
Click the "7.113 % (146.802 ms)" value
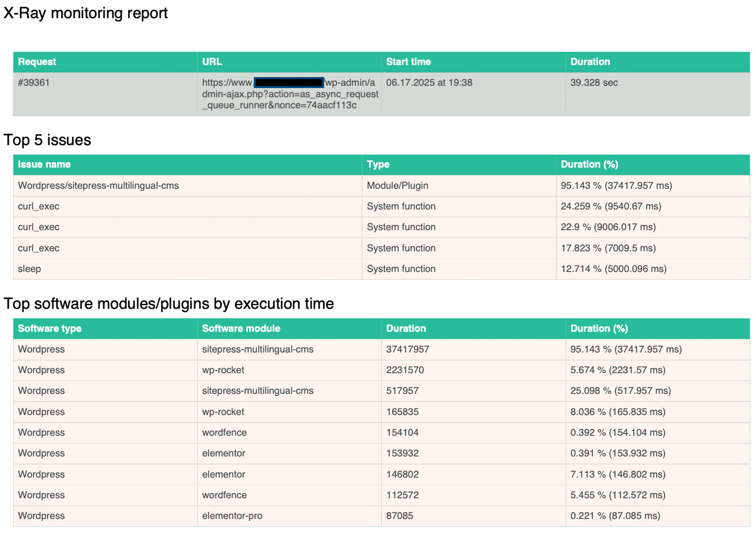(x=618, y=475)
